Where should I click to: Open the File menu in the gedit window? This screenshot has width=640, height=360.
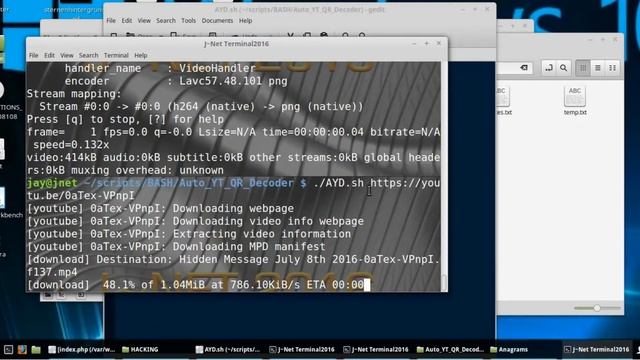pos(111,20)
